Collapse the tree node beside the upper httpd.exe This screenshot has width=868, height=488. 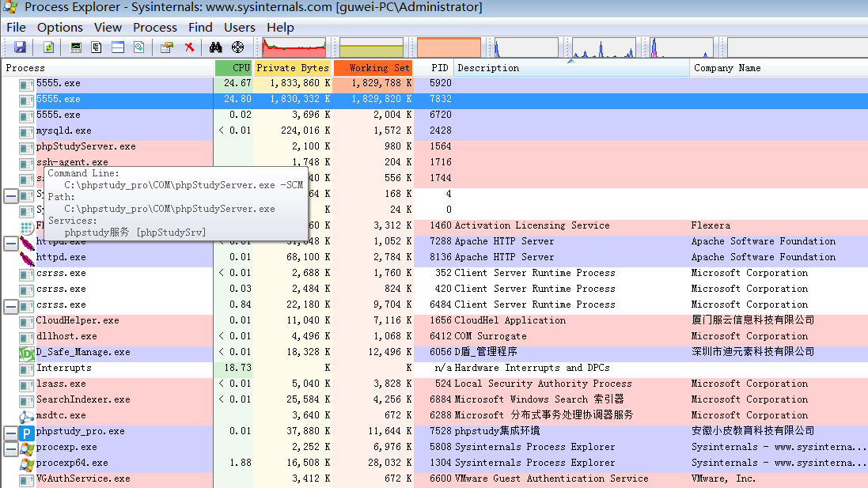(10, 244)
